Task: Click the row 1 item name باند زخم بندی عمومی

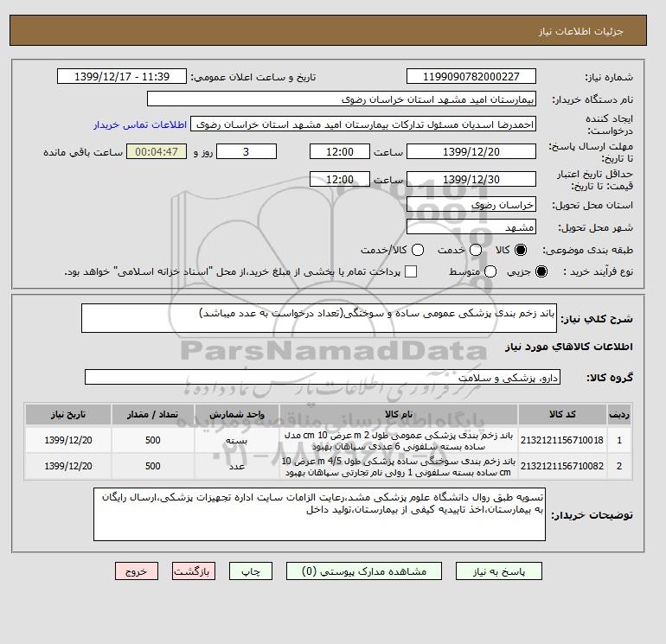Action: (399, 441)
